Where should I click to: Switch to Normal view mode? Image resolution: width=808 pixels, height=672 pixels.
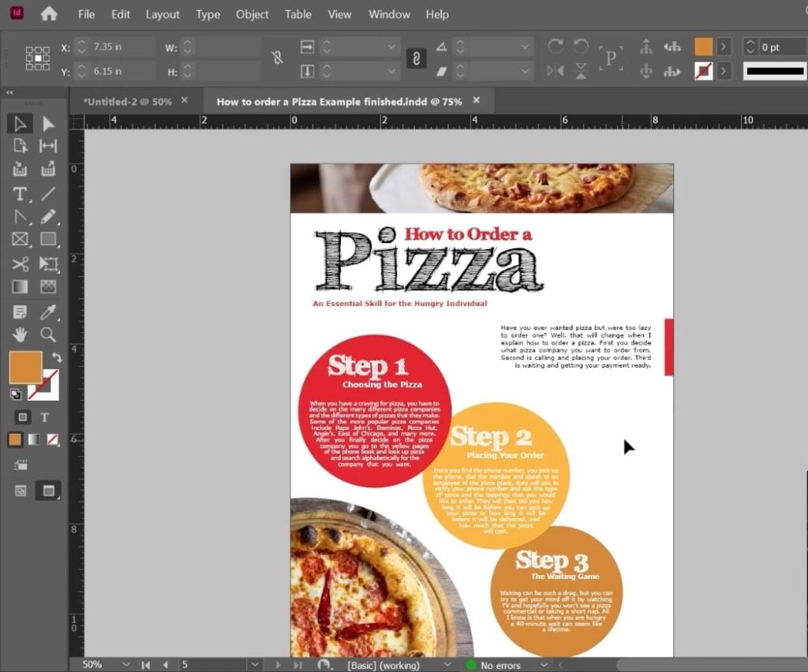point(20,491)
